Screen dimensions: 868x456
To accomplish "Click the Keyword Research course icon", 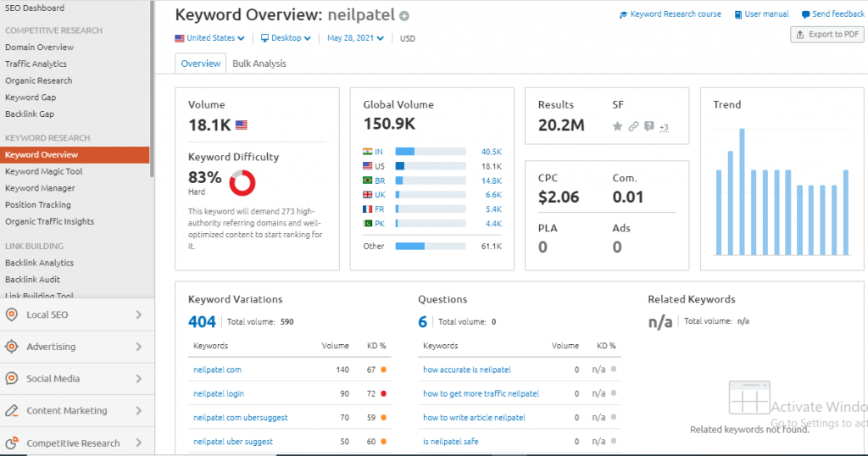I will pos(623,15).
